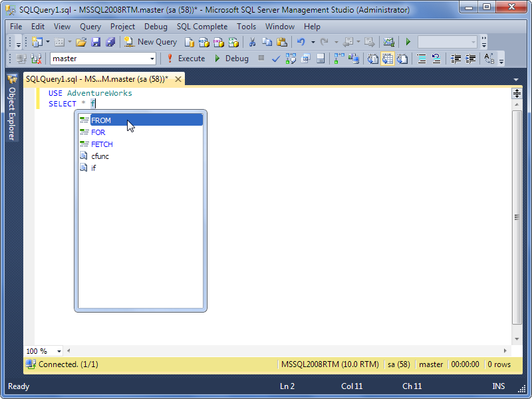Click the Activity Monitor icon
Viewport: 532px width, 399px height.
click(389, 42)
